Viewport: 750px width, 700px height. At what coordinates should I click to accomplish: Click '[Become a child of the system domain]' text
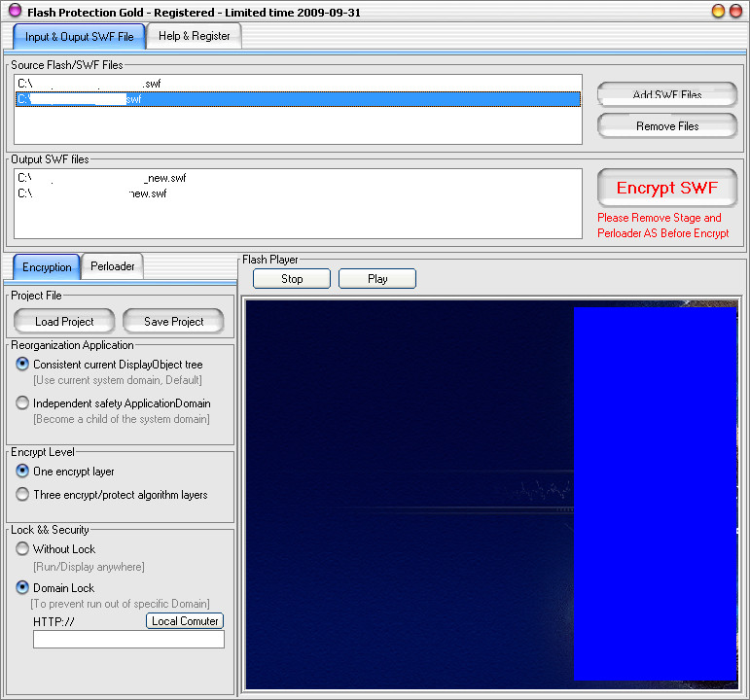[122, 419]
